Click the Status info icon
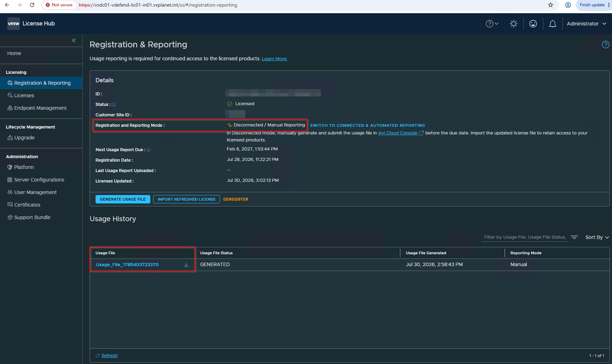 (x=114, y=104)
